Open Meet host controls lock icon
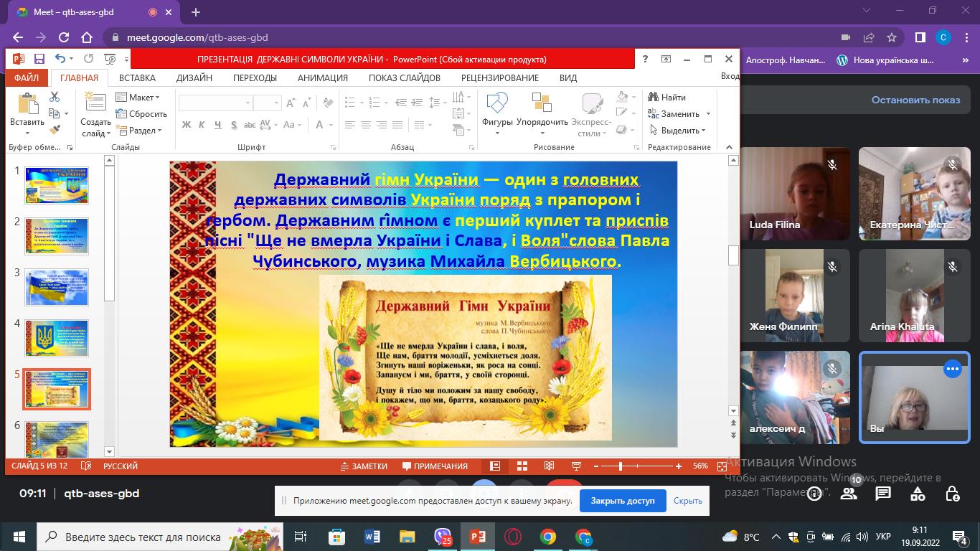This screenshot has height=551, width=980. tap(952, 494)
